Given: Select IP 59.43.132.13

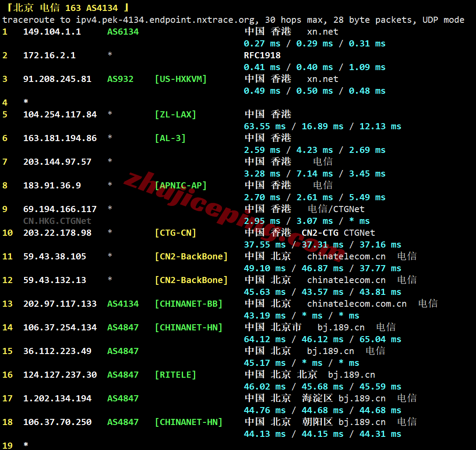Looking at the screenshot, I should tap(55, 280).
